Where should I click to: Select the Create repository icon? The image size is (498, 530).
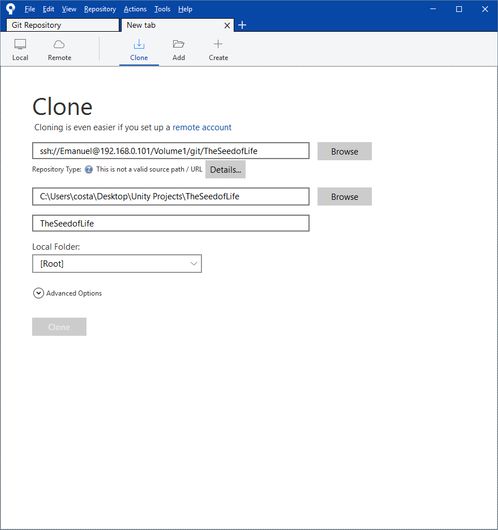[218, 50]
